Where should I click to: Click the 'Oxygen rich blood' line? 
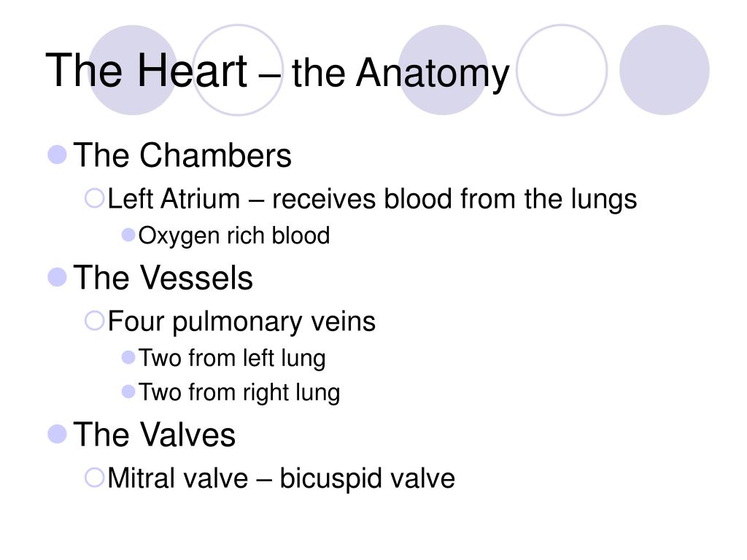tap(234, 236)
